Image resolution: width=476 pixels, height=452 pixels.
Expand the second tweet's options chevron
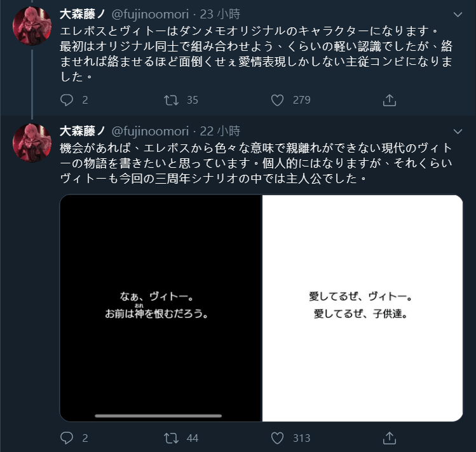458,132
